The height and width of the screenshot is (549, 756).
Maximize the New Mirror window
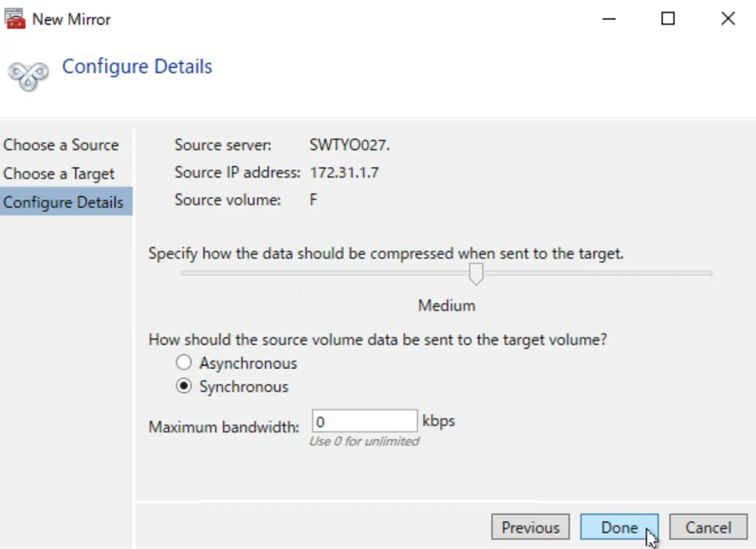[x=668, y=19]
